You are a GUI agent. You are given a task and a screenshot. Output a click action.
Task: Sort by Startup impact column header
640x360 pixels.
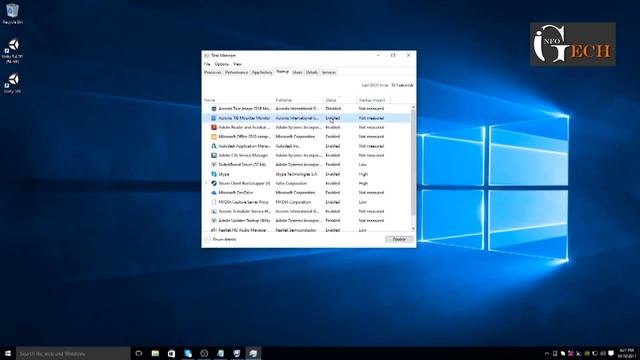(x=373, y=100)
